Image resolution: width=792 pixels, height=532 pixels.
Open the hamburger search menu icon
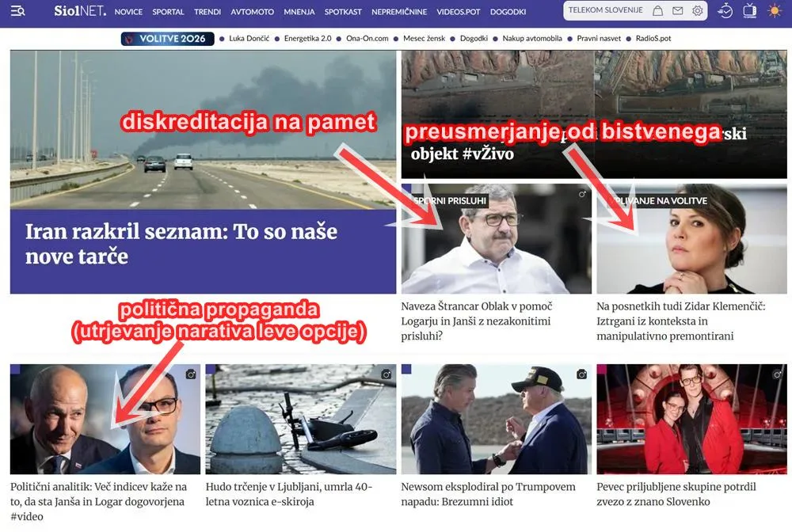[x=18, y=11]
